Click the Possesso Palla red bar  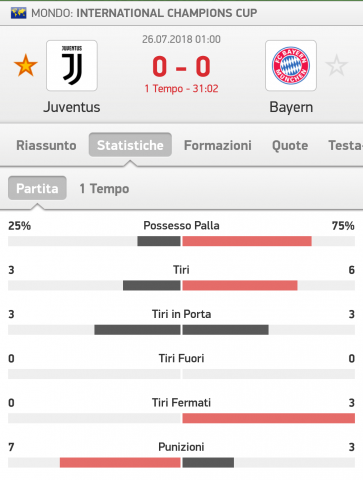[247, 241]
